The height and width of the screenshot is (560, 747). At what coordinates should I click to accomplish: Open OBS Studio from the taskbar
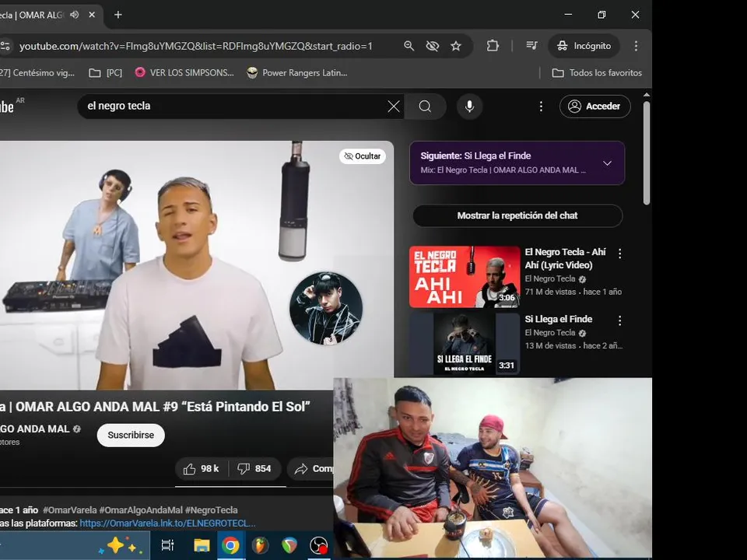tap(319, 544)
